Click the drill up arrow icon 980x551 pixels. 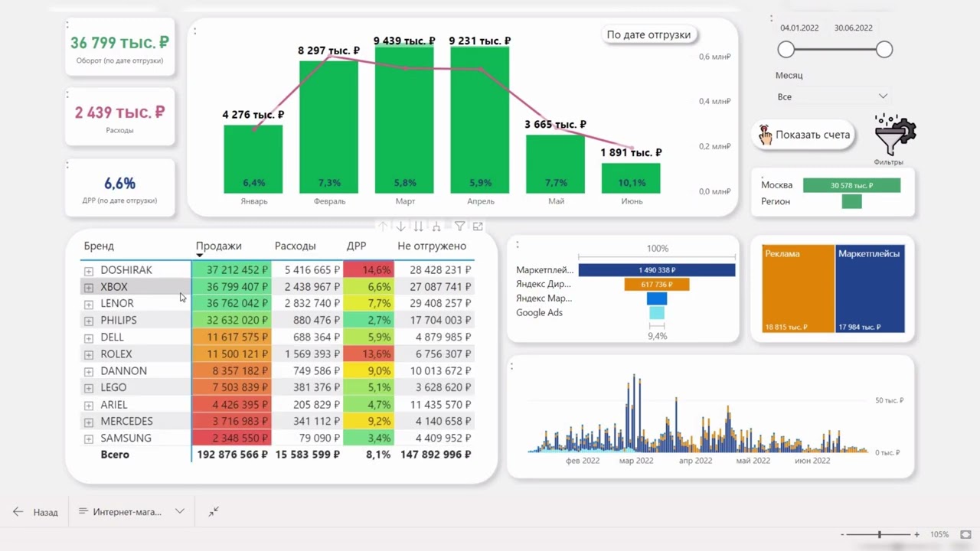tap(383, 227)
